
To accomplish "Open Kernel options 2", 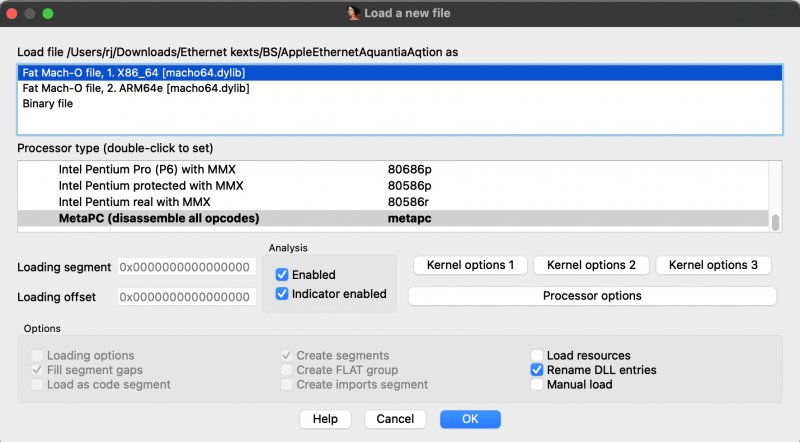I will pos(591,265).
